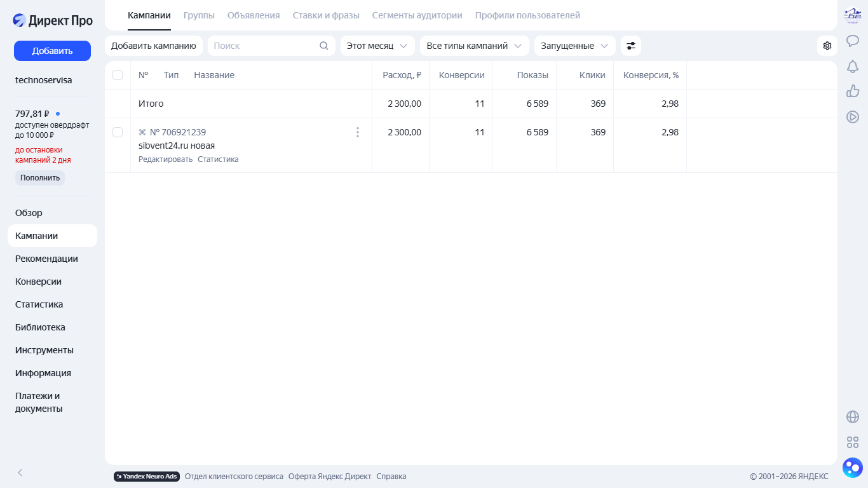
Task: Open the chat bubble icon
Action: click(x=853, y=41)
